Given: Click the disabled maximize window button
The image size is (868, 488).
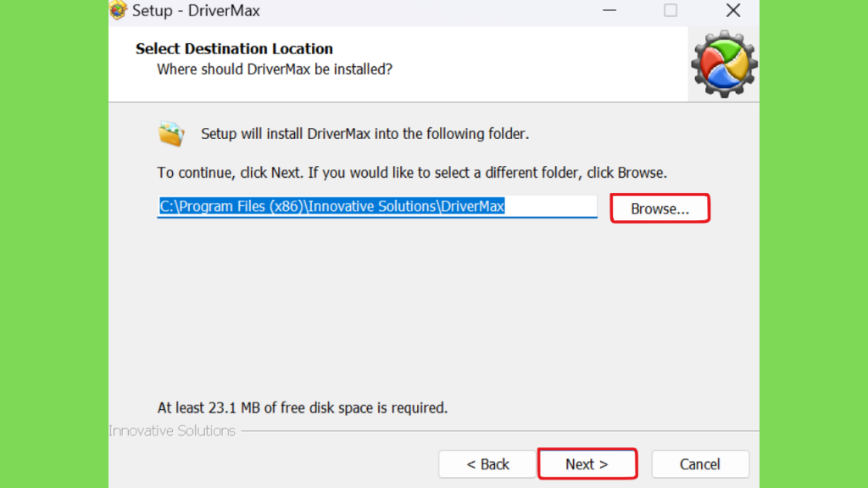Looking at the screenshot, I should (x=670, y=10).
